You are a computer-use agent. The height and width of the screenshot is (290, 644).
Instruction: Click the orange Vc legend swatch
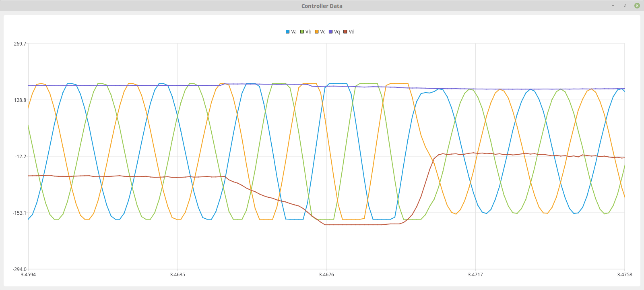pyautogui.click(x=317, y=32)
